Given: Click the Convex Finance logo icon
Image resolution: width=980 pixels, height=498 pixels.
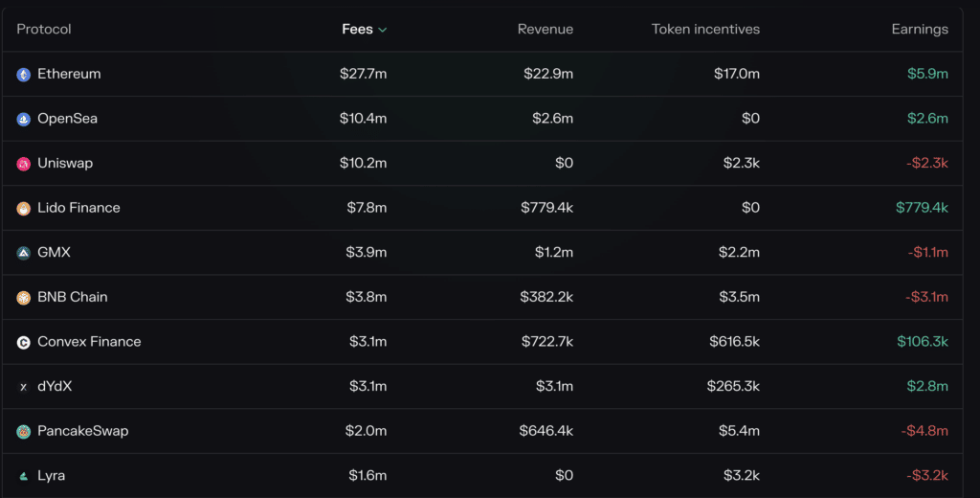Looking at the screenshot, I should (x=24, y=342).
